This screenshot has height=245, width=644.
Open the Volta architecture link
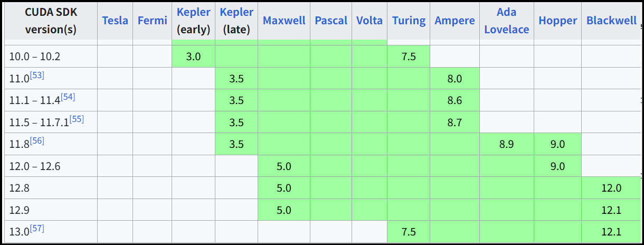click(370, 21)
